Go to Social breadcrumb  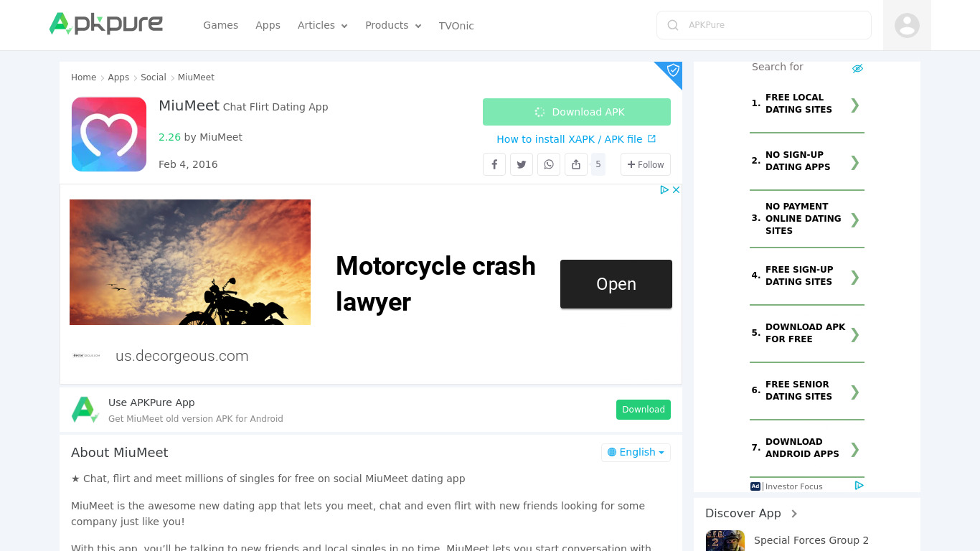point(154,77)
